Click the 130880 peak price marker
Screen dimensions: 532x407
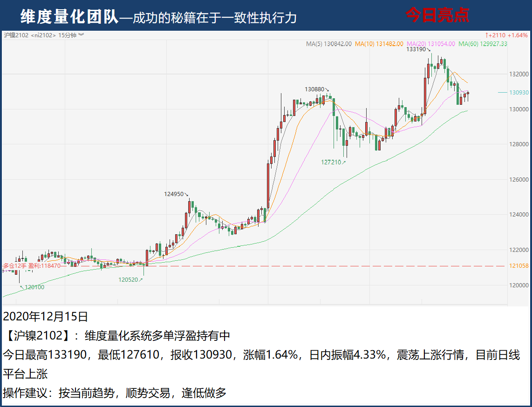click(316, 89)
